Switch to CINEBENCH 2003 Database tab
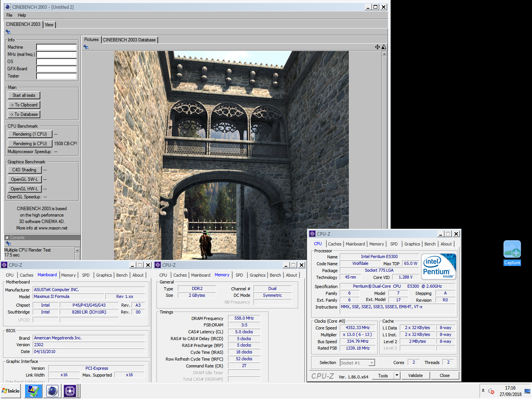Image resolution: width=532 pixels, height=399 pixels. 129,40
